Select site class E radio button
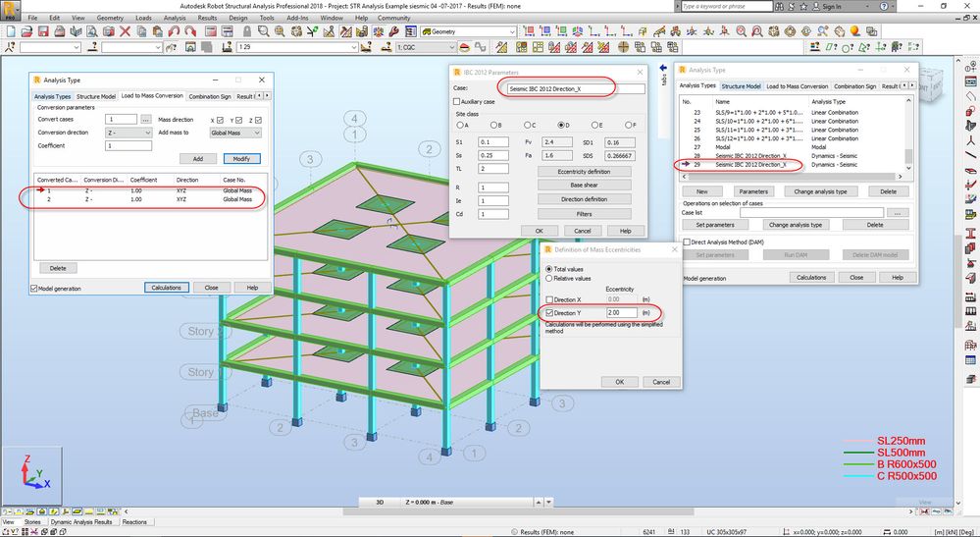Screen dimensions: 980x537 pyautogui.click(x=594, y=125)
